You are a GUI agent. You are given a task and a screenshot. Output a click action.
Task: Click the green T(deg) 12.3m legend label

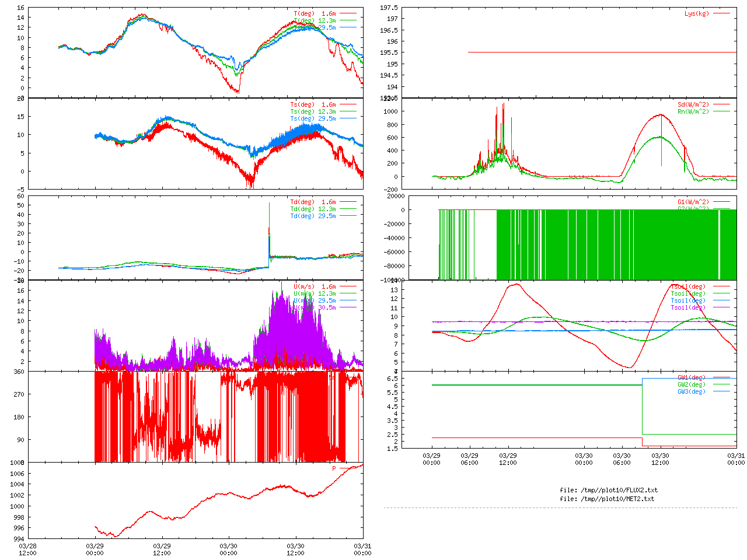(315, 20)
